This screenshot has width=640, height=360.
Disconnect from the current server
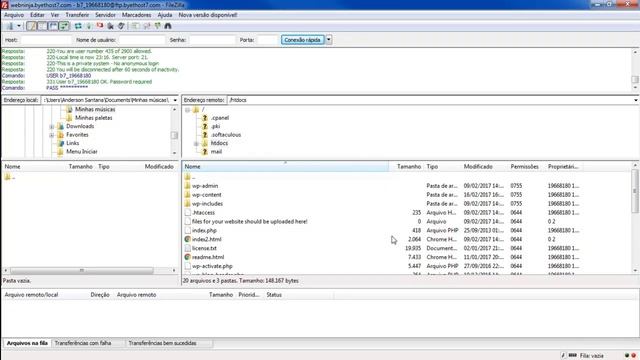(x=110, y=26)
